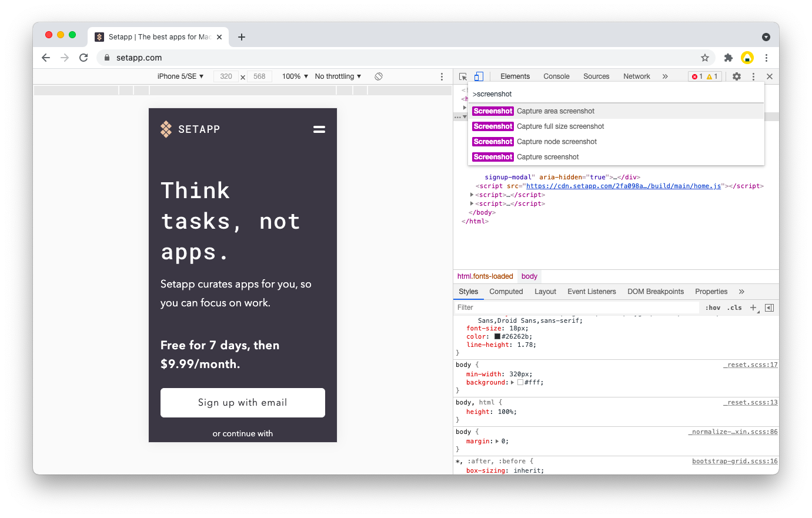The height and width of the screenshot is (518, 812).
Task: Close the Setapp browser tab
Action: (x=219, y=37)
